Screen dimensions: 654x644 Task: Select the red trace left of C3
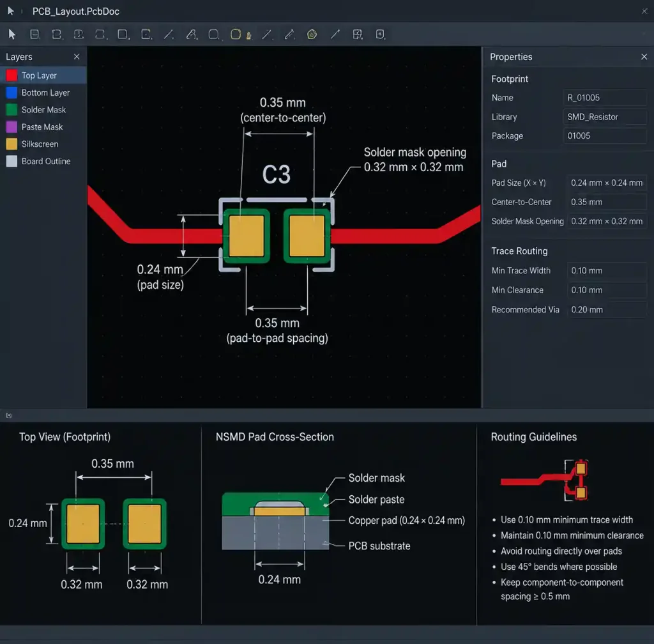point(175,236)
